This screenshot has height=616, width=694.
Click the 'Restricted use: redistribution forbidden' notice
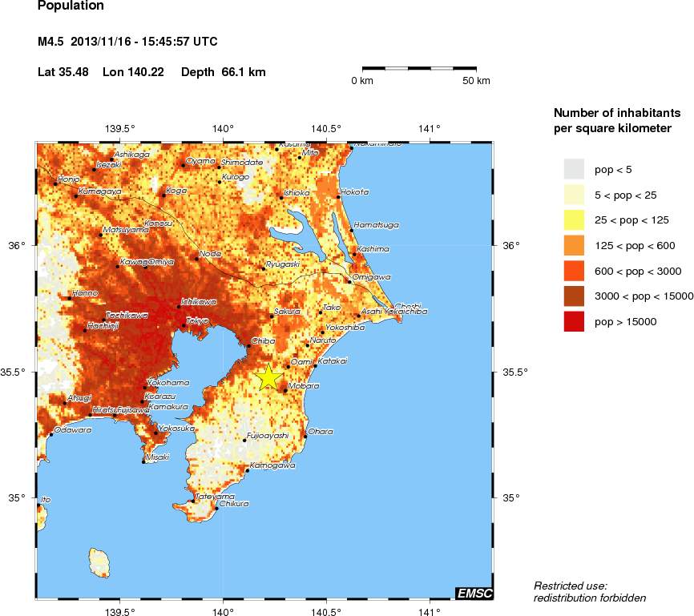click(590, 591)
